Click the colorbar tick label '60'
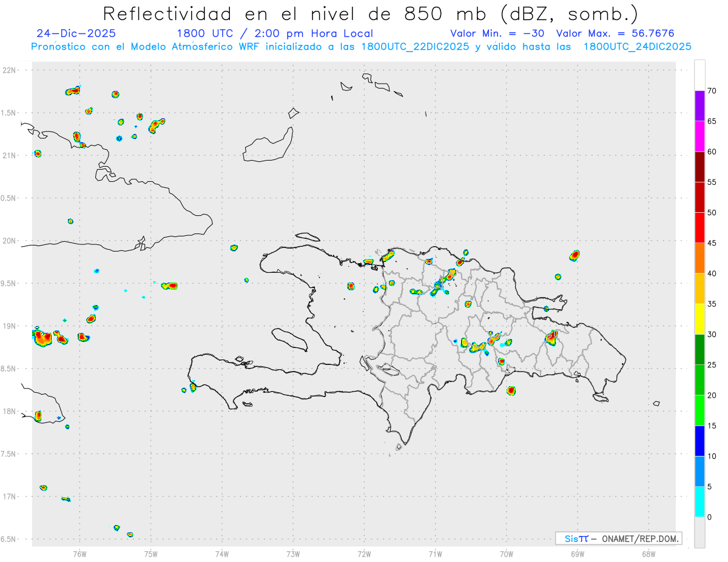 pyautogui.click(x=712, y=152)
